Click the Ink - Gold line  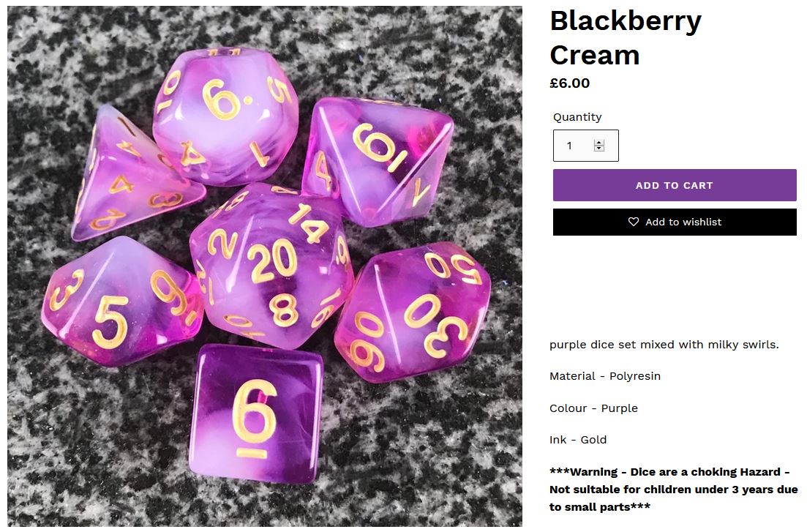(x=578, y=440)
